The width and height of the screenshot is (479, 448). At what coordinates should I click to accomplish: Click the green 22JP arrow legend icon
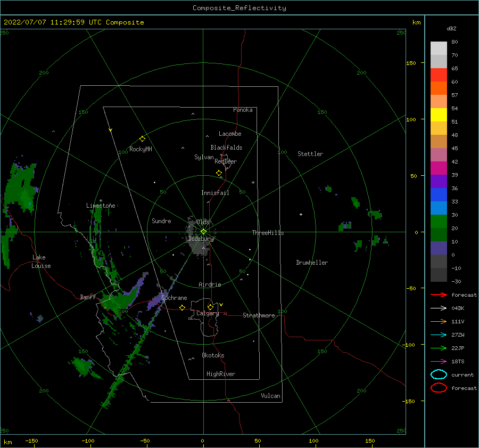coord(439,348)
